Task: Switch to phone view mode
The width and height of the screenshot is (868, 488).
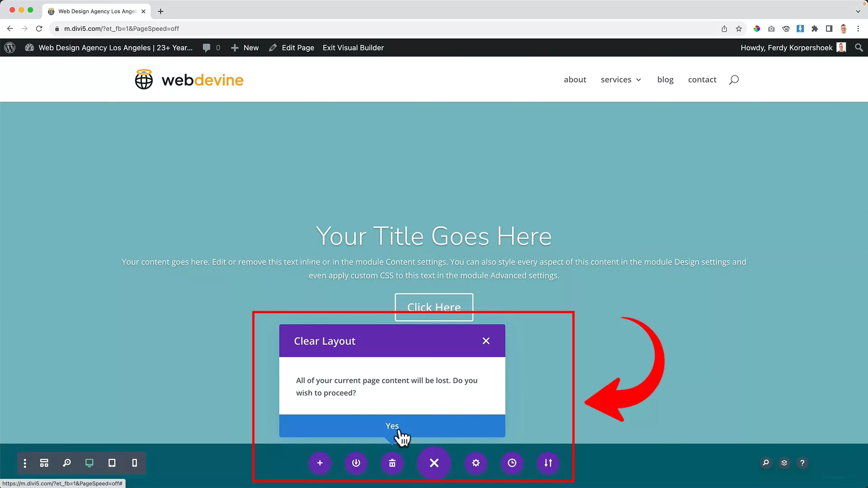Action: [134, 463]
